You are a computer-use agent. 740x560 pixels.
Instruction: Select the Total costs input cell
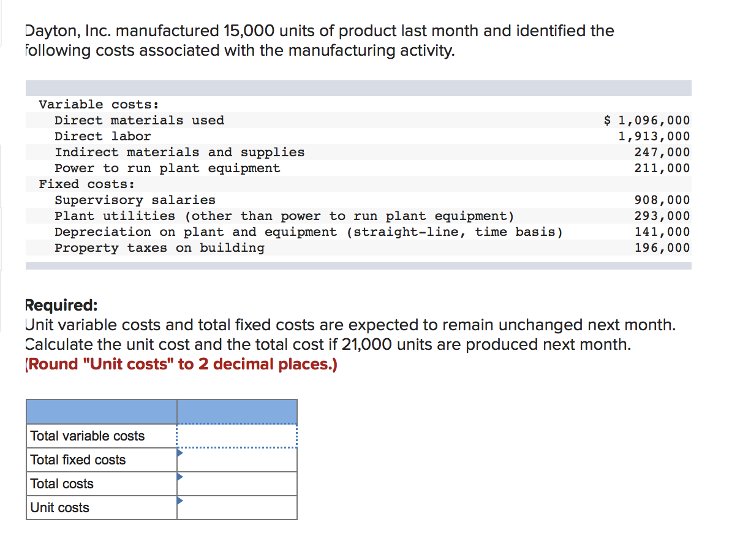(x=237, y=484)
